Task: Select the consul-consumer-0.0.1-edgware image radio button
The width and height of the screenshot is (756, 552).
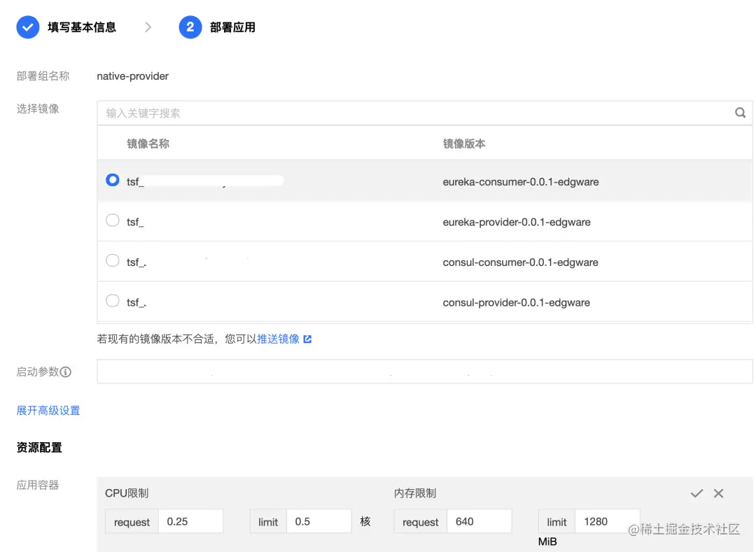Action: point(113,260)
